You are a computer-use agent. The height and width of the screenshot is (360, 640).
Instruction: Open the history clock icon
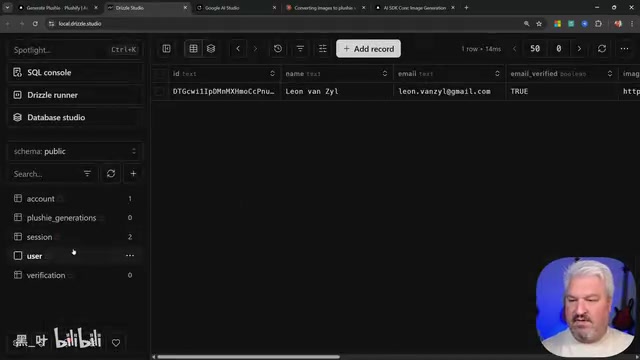pos(278,49)
